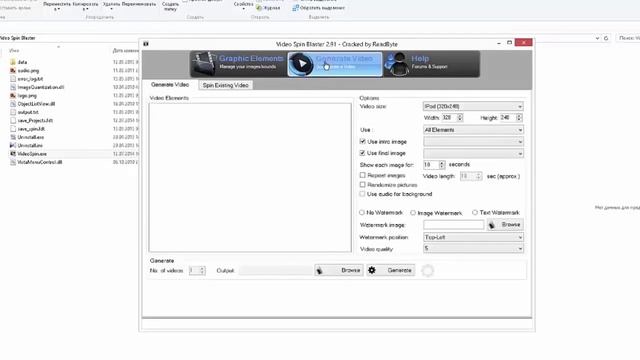Open the final image dropdown
Viewport: 640px width, 360px height.
coord(473,153)
